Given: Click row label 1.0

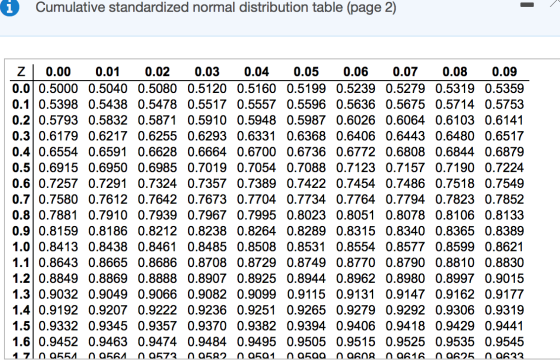Looking at the screenshot, I should click(21, 247).
